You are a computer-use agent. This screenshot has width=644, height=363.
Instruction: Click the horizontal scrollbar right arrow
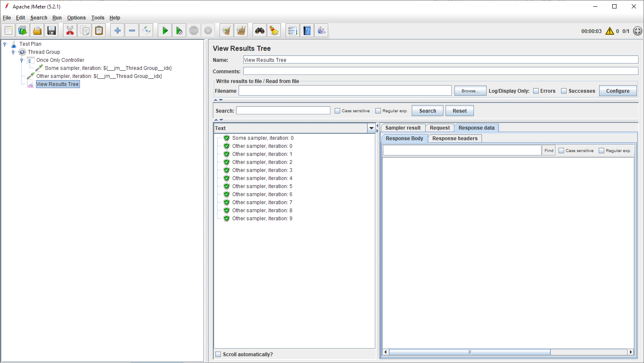630,352
